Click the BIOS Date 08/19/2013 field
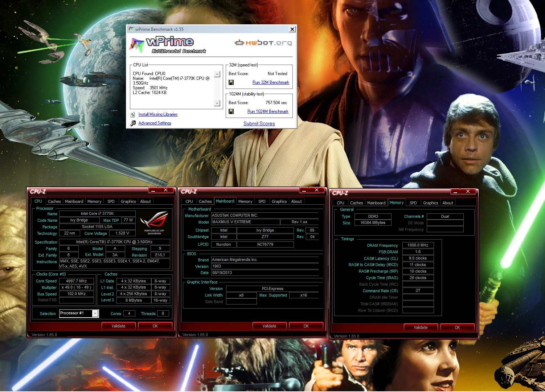 click(265, 273)
